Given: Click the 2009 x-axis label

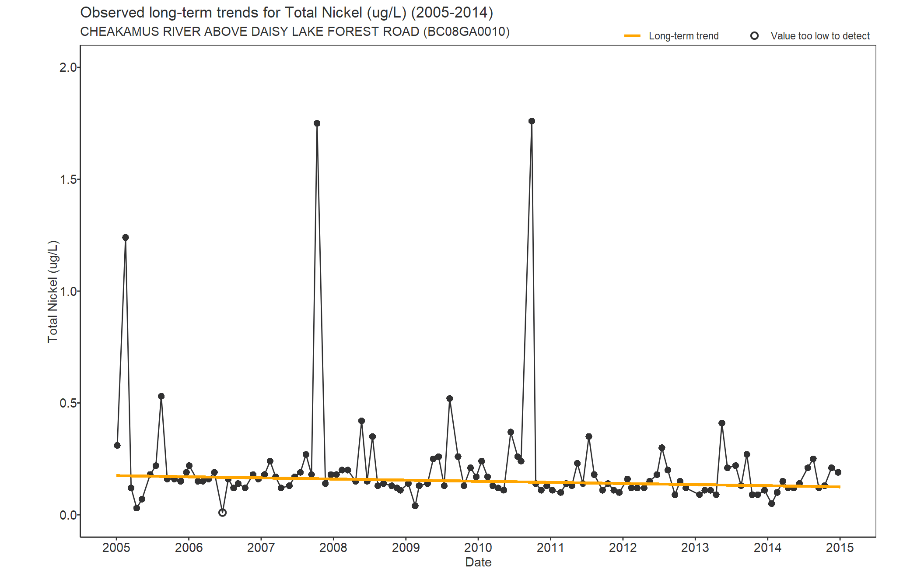Looking at the screenshot, I should point(406,548).
